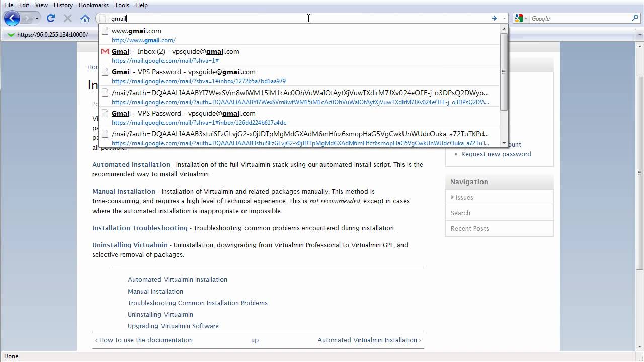Open the View menu

point(41,5)
